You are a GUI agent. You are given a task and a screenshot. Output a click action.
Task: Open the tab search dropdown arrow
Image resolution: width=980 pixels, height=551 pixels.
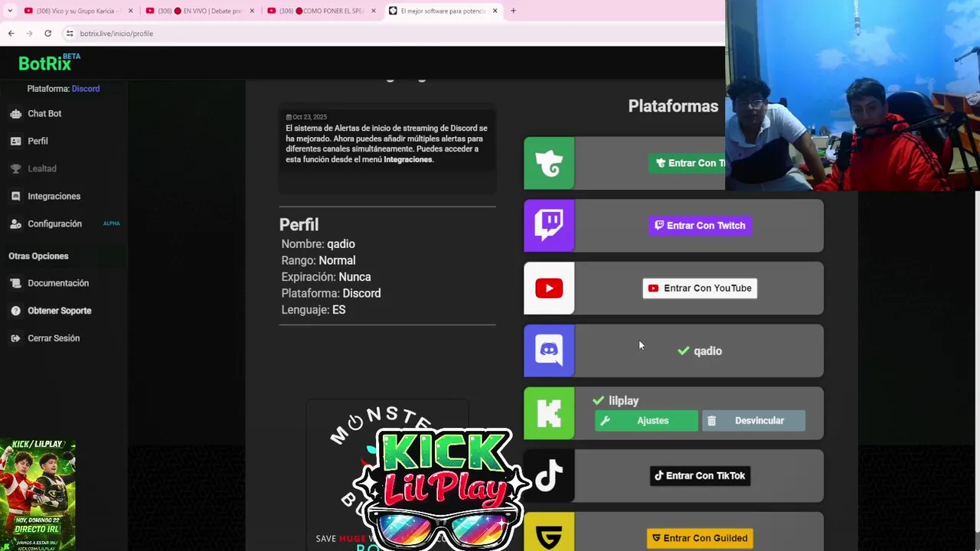coord(9,11)
